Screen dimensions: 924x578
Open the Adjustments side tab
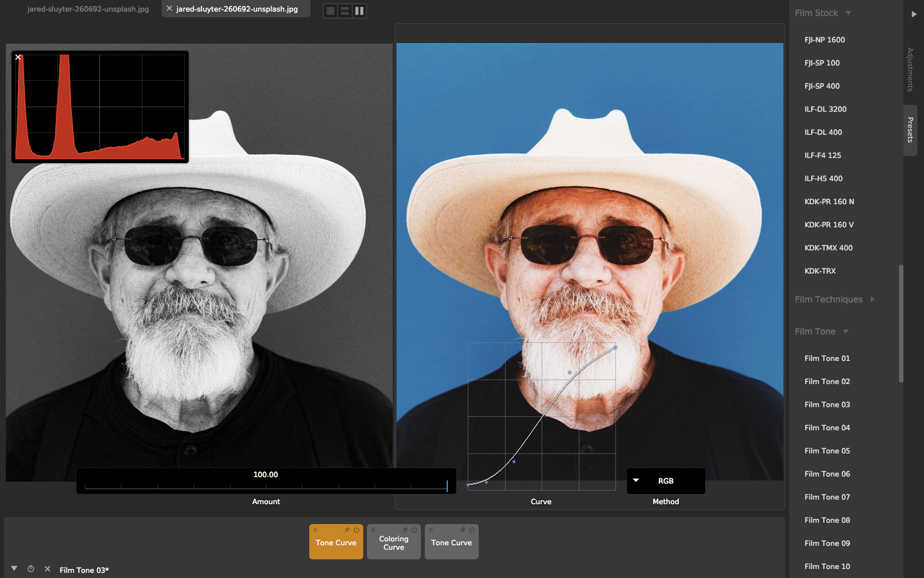pos(910,69)
